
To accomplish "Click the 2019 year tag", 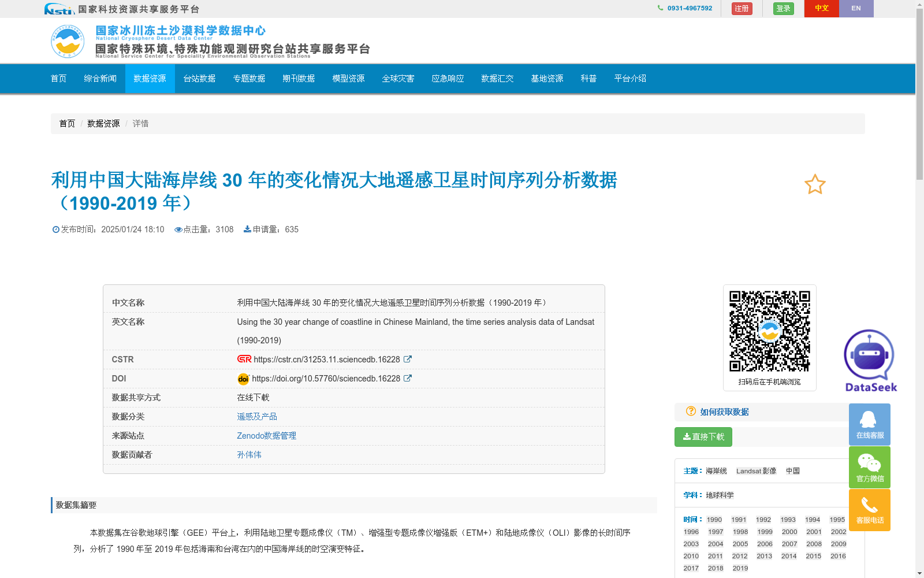I will 740,568.
